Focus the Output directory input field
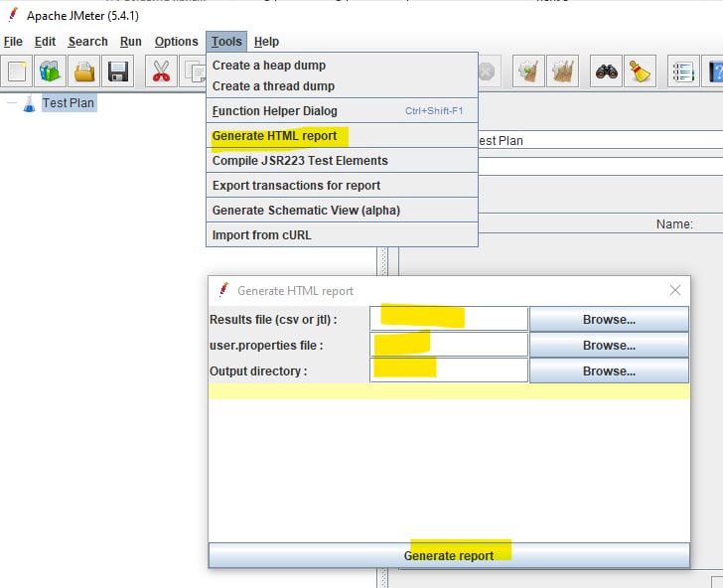 click(x=449, y=370)
